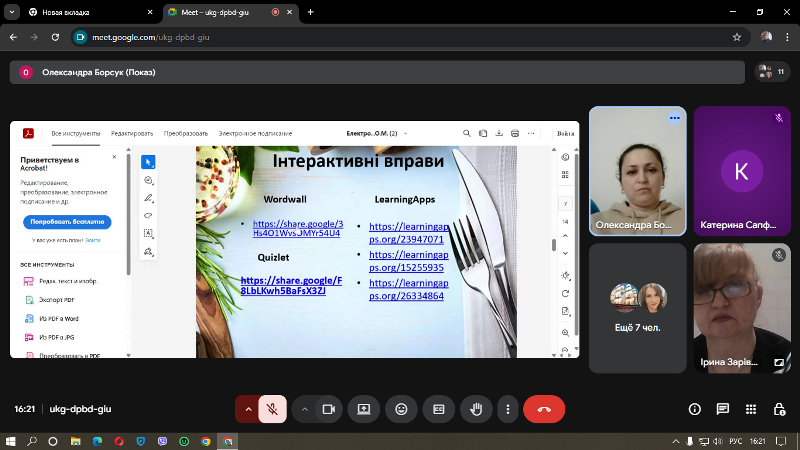Click the document vertical scrollbar thumb

(554, 245)
